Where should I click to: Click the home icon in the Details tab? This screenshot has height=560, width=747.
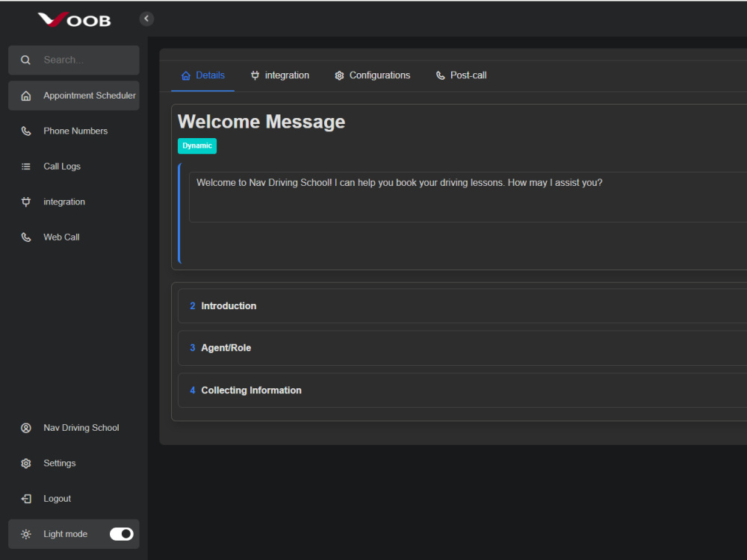[186, 75]
